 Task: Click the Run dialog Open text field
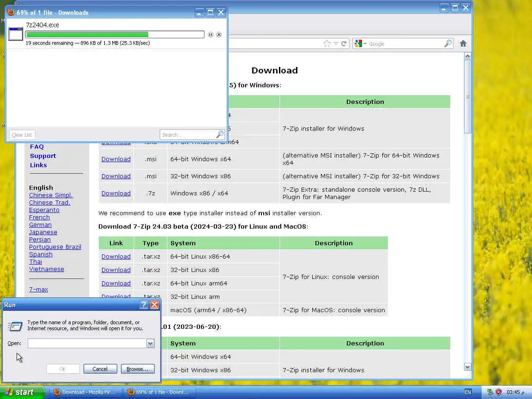pos(87,344)
